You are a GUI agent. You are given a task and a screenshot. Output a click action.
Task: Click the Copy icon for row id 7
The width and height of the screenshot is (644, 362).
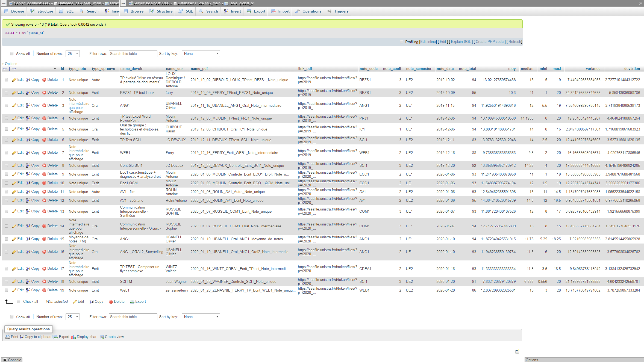(28, 153)
